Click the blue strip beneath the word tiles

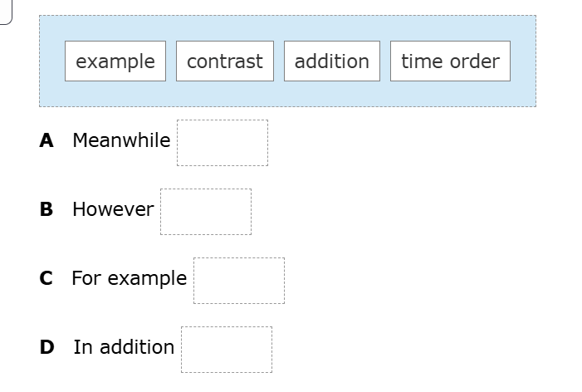point(287,94)
